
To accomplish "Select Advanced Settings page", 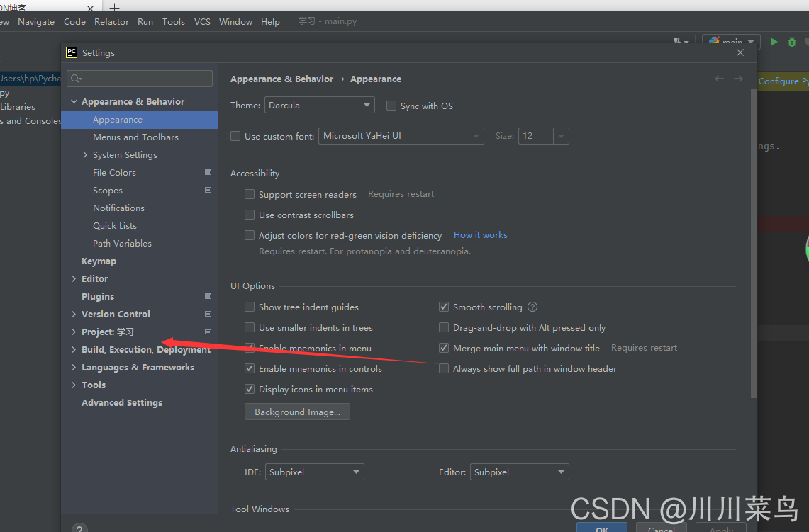I will click(122, 402).
